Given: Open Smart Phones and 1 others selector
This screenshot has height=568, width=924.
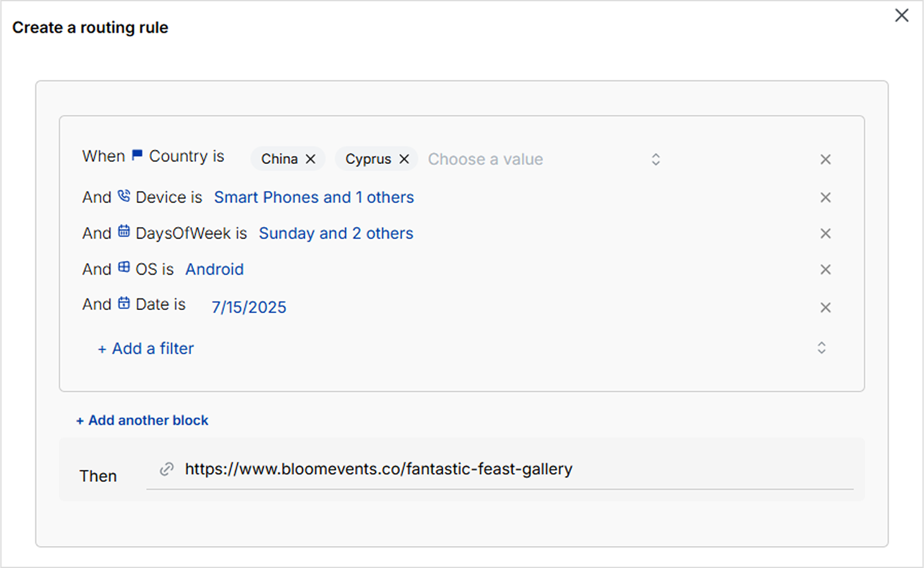Looking at the screenshot, I should (314, 197).
